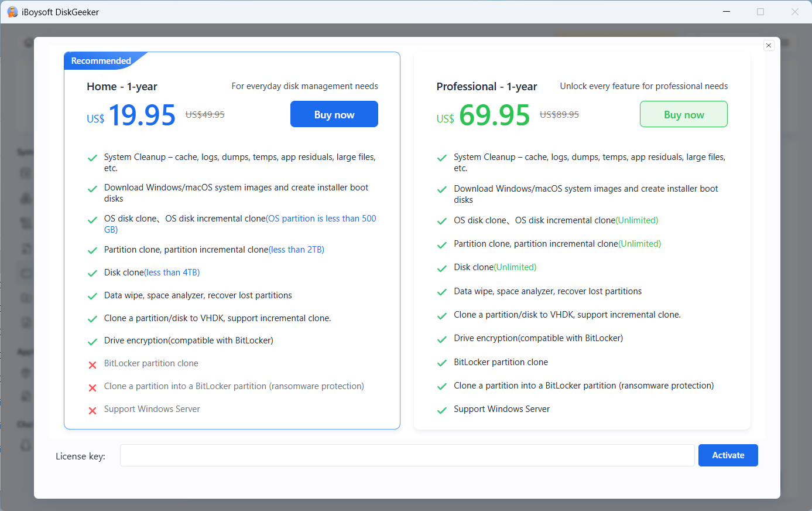Click "Disk clone(Unlimited)" in Professional plan
The height and width of the screenshot is (511, 812).
[x=495, y=267]
